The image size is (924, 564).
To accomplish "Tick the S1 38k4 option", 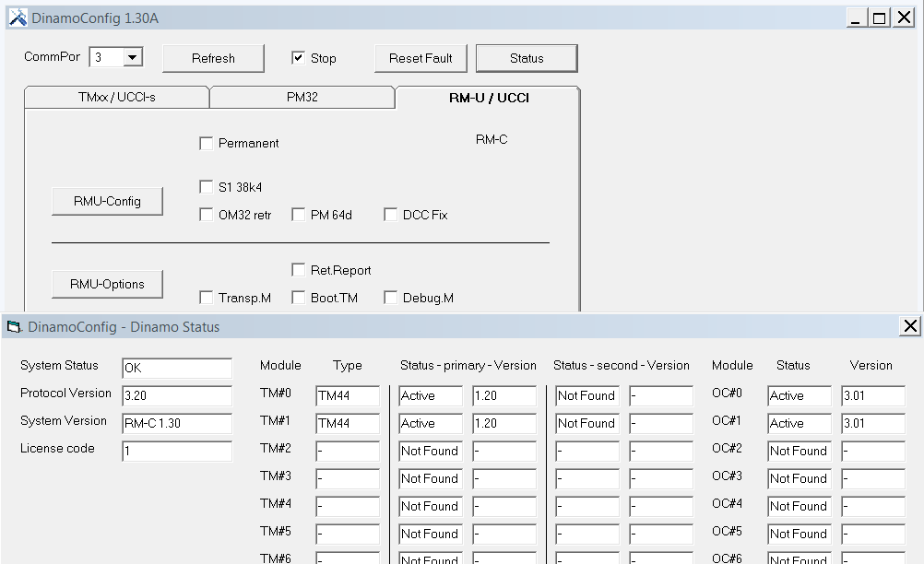I will (x=206, y=187).
